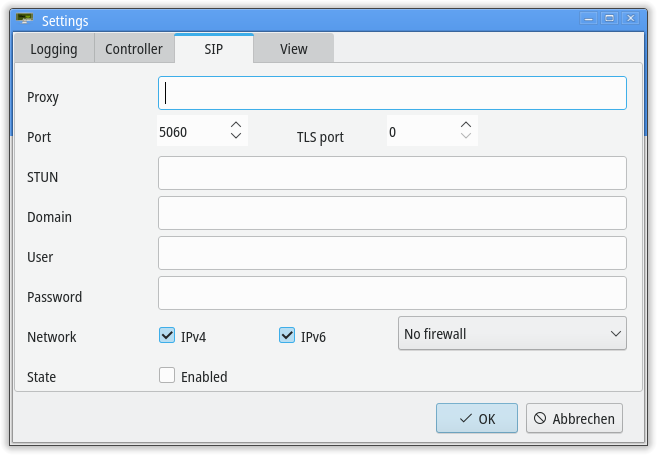Viewport: 657px width, 455px height.
Task: Click into the STUN text field
Action: tap(392, 173)
